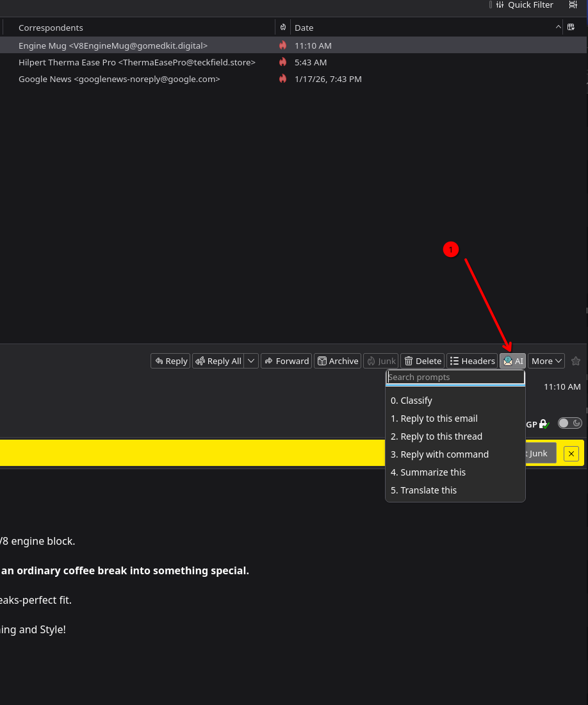Click the Reply button
This screenshot has height=705, width=588.
tap(171, 361)
